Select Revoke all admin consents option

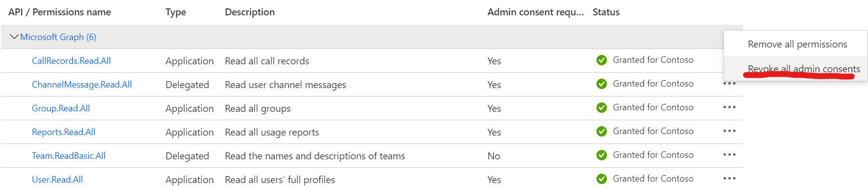[x=804, y=69]
